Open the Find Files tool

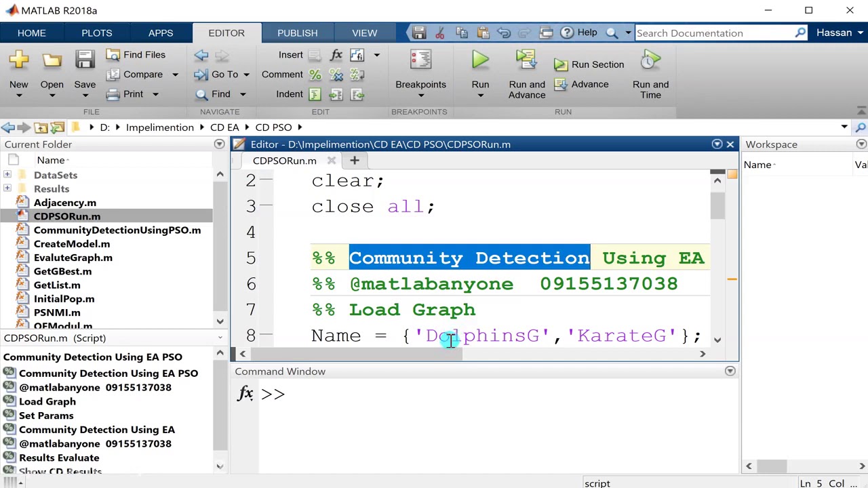pyautogui.click(x=136, y=55)
